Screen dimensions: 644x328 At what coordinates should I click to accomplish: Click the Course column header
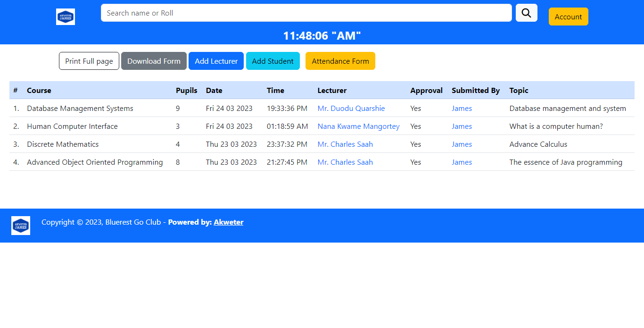pos(39,90)
